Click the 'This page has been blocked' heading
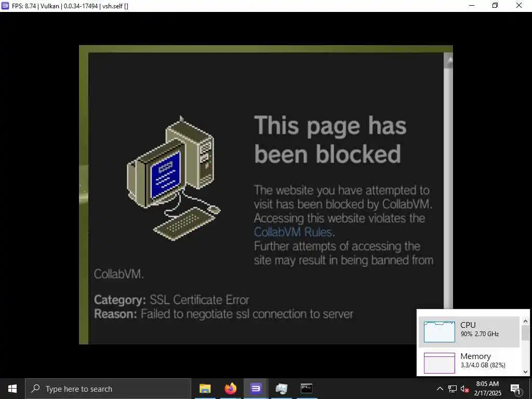 [330, 140]
